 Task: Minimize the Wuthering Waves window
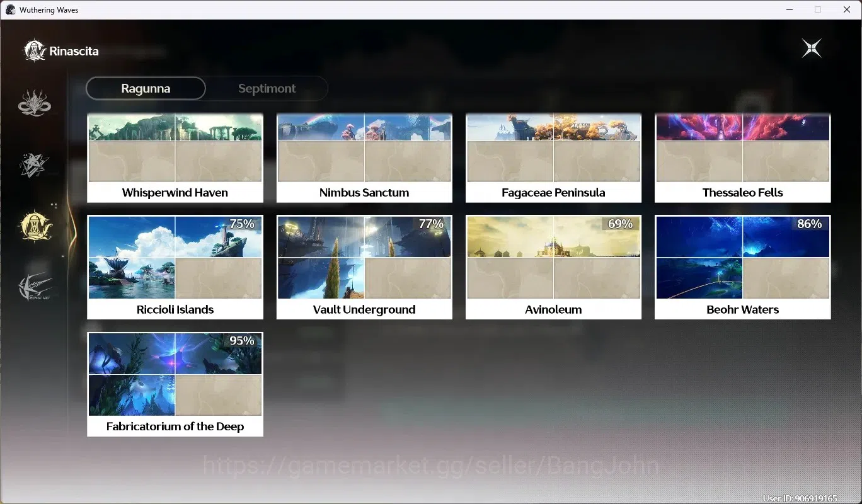(x=789, y=9)
